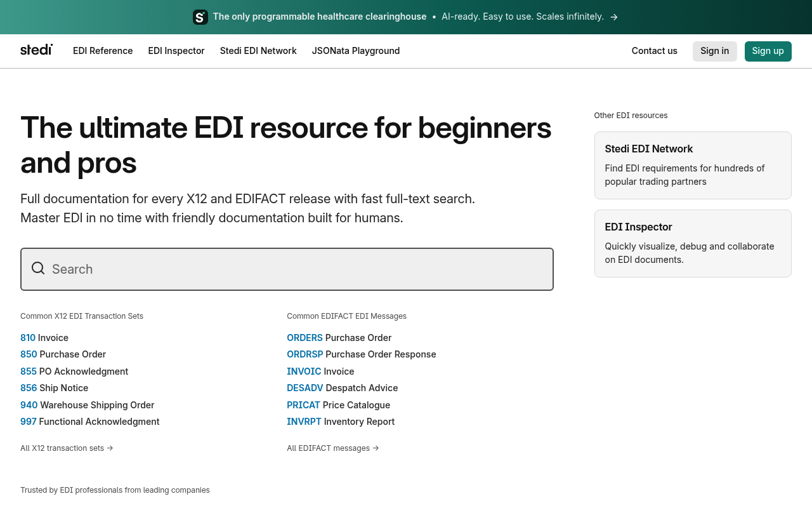The width and height of the screenshot is (812, 508).
Task: Click 'Trusted by EDI professionals from leading companies' text
Action: tap(115, 490)
